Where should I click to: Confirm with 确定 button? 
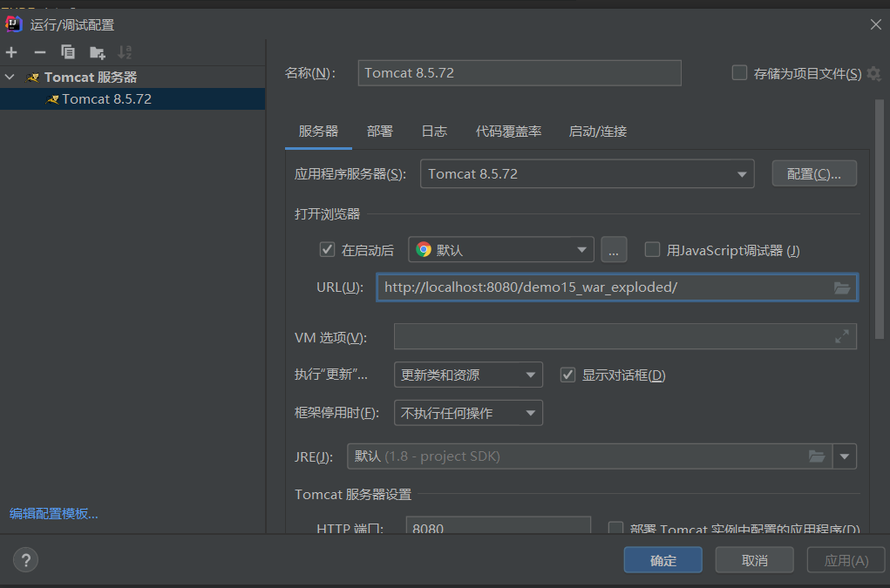coord(663,560)
